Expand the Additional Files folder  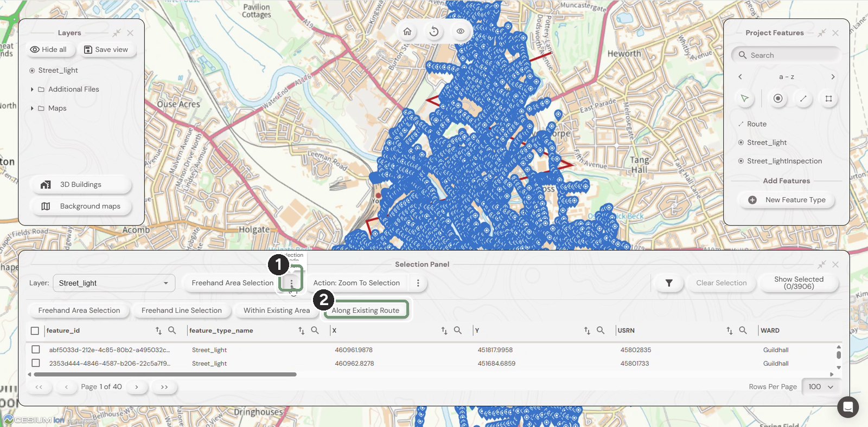coord(32,89)
